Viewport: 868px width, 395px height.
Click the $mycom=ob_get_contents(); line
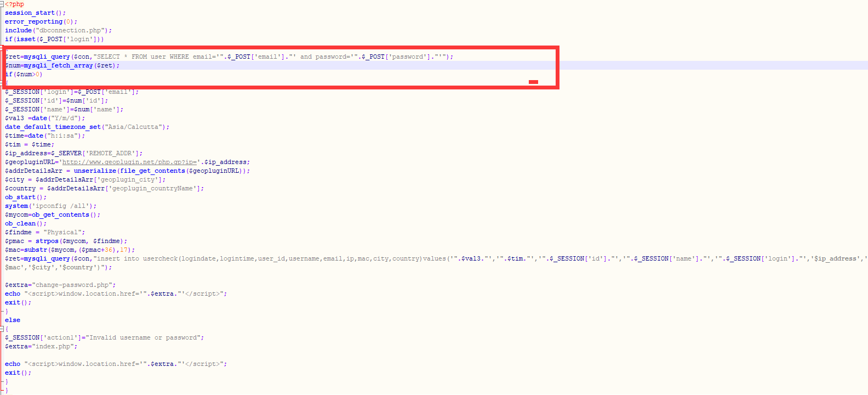point(53,215)
